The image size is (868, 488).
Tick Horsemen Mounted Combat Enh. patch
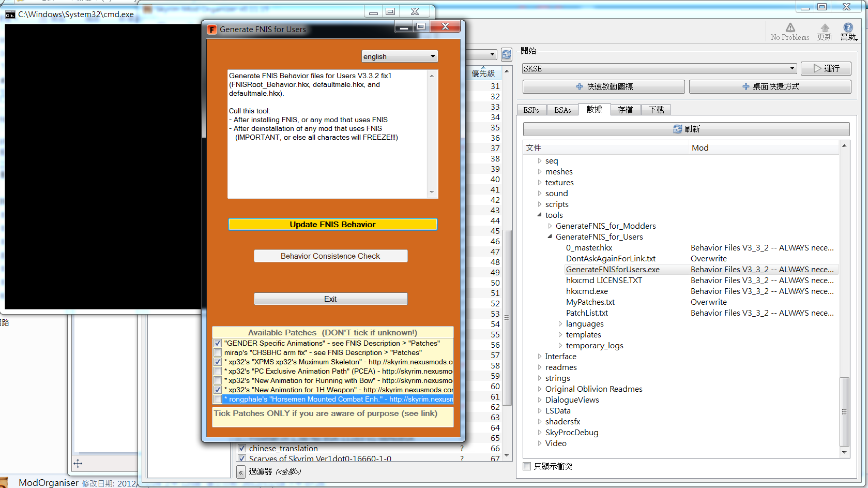click(x=218, y=399)
